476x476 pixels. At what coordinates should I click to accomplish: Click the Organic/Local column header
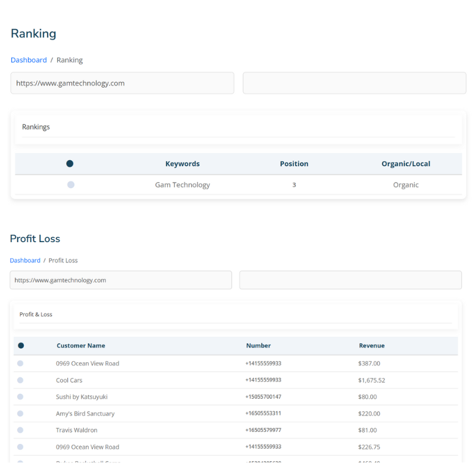click(406, 164)
